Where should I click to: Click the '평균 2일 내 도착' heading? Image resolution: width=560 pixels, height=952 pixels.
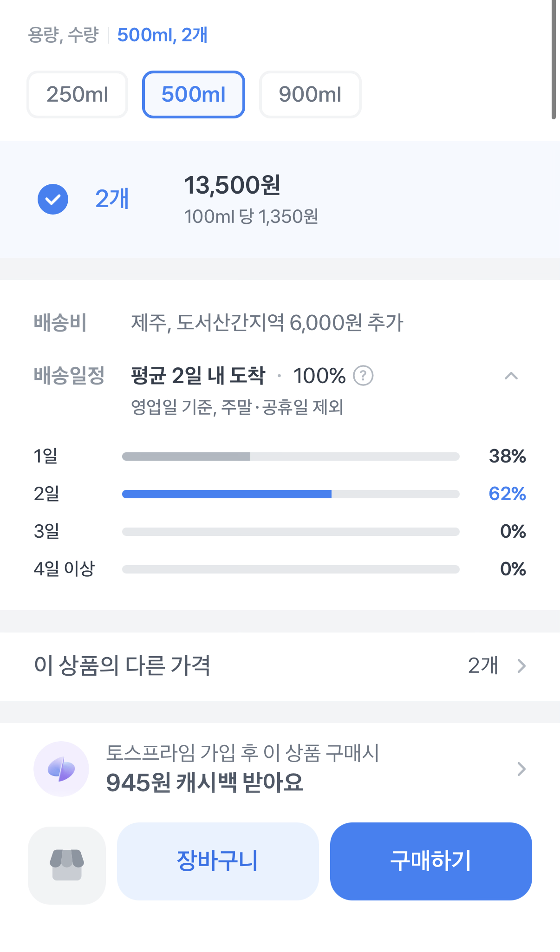tap(198, 376)
